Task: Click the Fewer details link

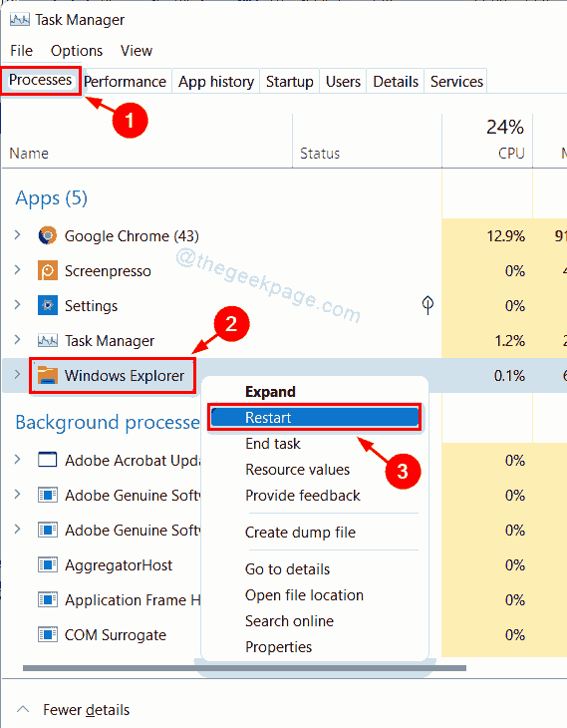Action: coord(87,710)
